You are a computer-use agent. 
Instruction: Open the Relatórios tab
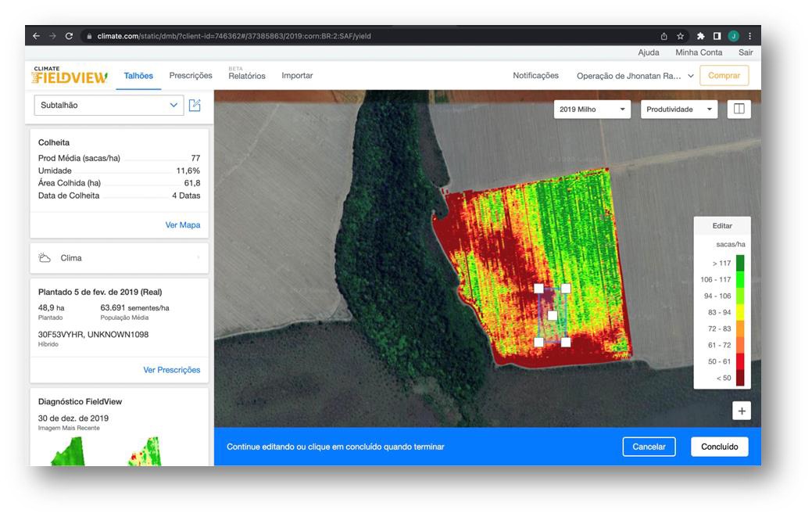click(x=247, y=77)
